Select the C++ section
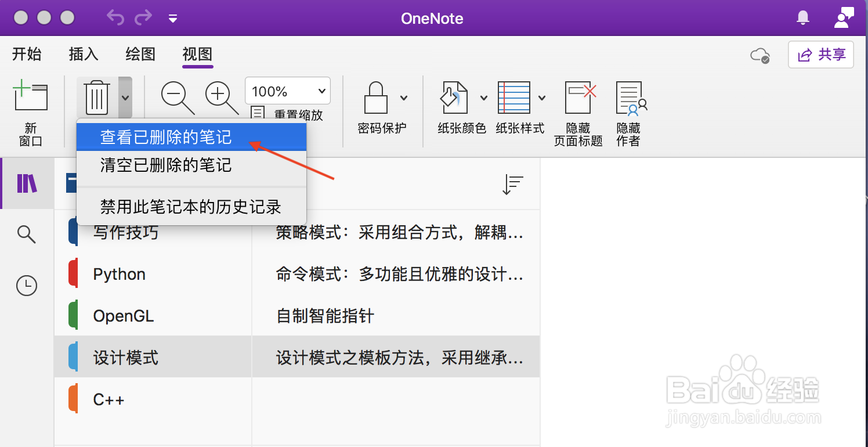This screenshot has height=447, width=868. (153, 399)
